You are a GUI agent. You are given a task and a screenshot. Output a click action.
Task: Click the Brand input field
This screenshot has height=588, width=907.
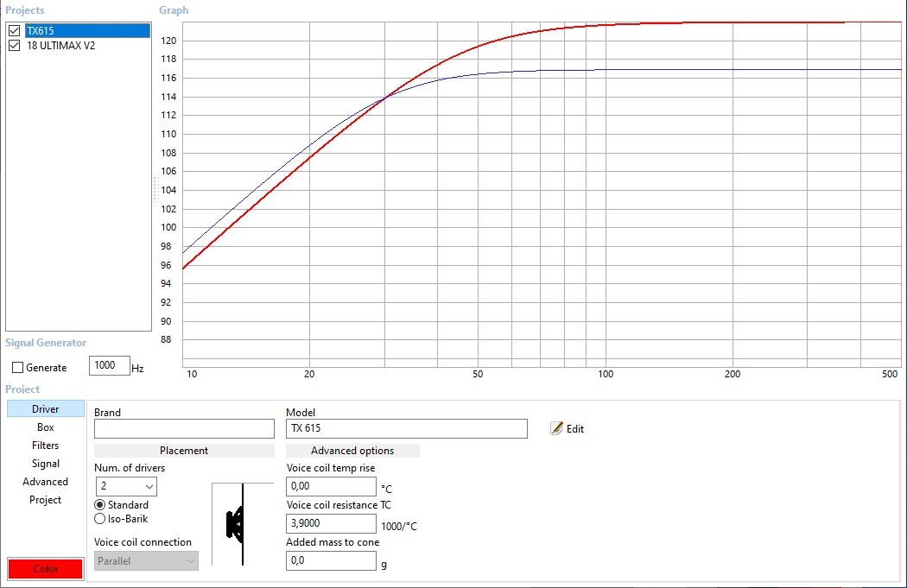coord(184,428)
